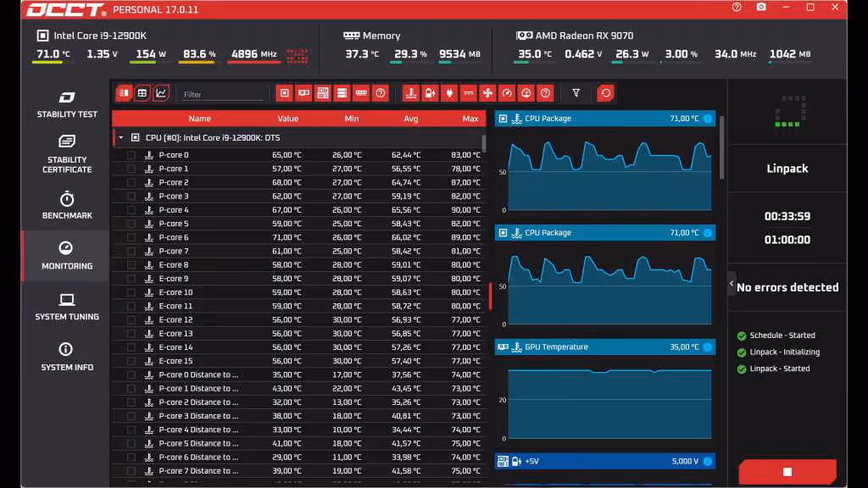
Task: Toggle the CPU sensors filter icon
Action: point(285,93)
